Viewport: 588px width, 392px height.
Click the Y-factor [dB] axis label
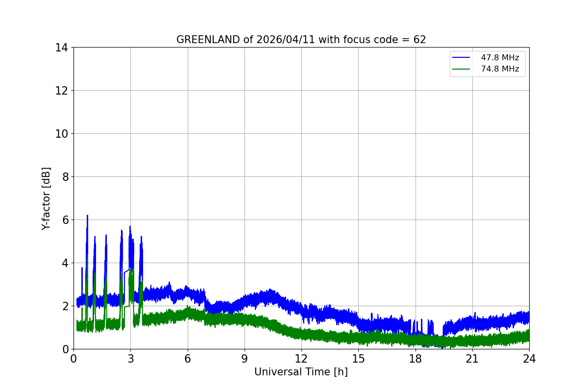[x=46, y=198]
